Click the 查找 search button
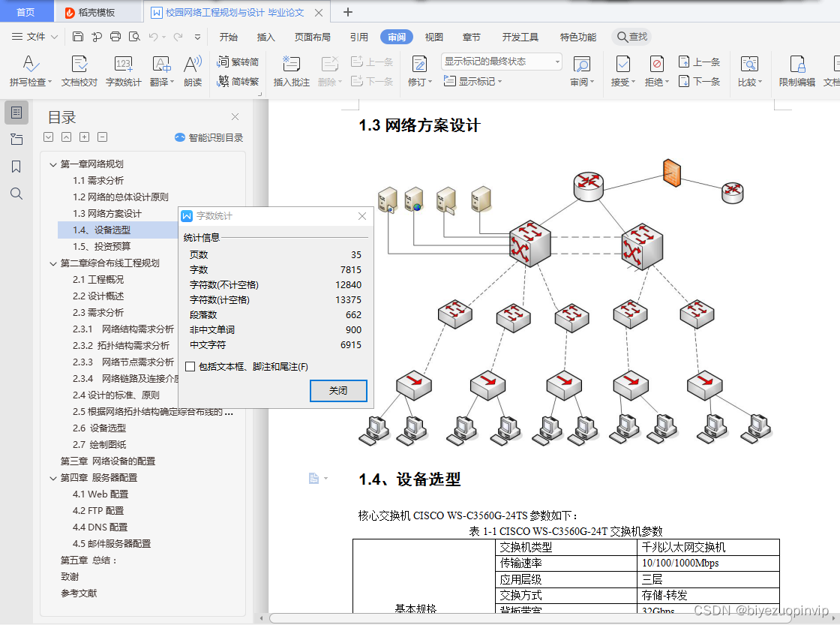The height and width of the screenshot is (625, 840). (x=632, y=37)
